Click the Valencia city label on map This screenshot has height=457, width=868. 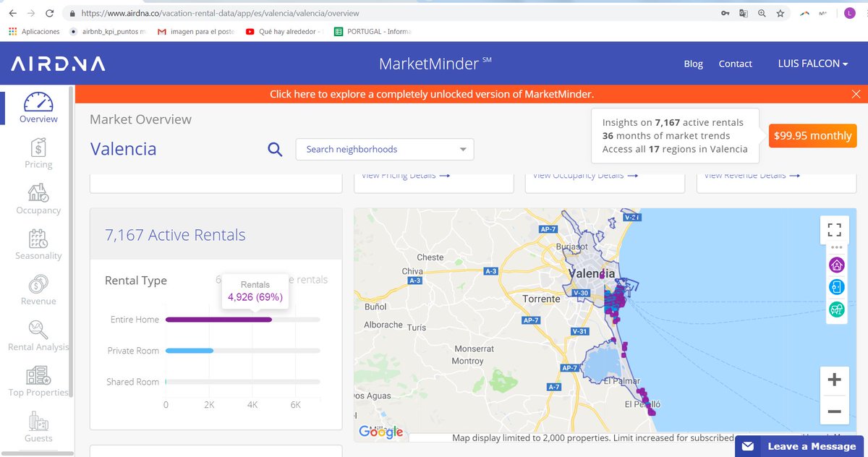[x=592, y=273]
